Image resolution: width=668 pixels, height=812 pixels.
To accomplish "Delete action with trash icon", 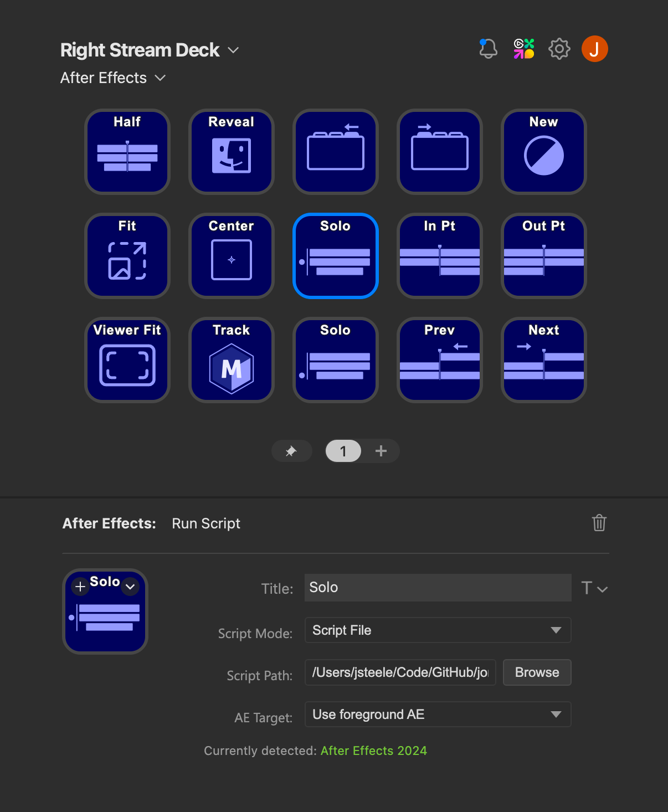I will click(x=599, y=523).
